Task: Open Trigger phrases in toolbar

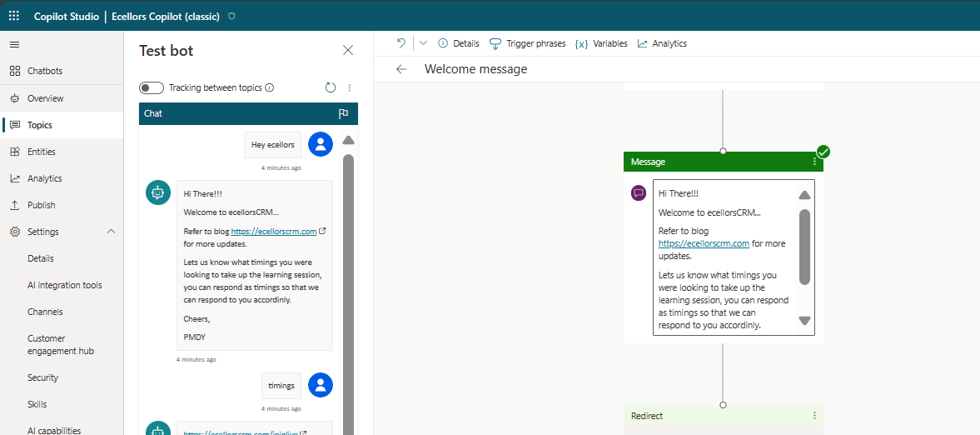Action: click(527, 43)
